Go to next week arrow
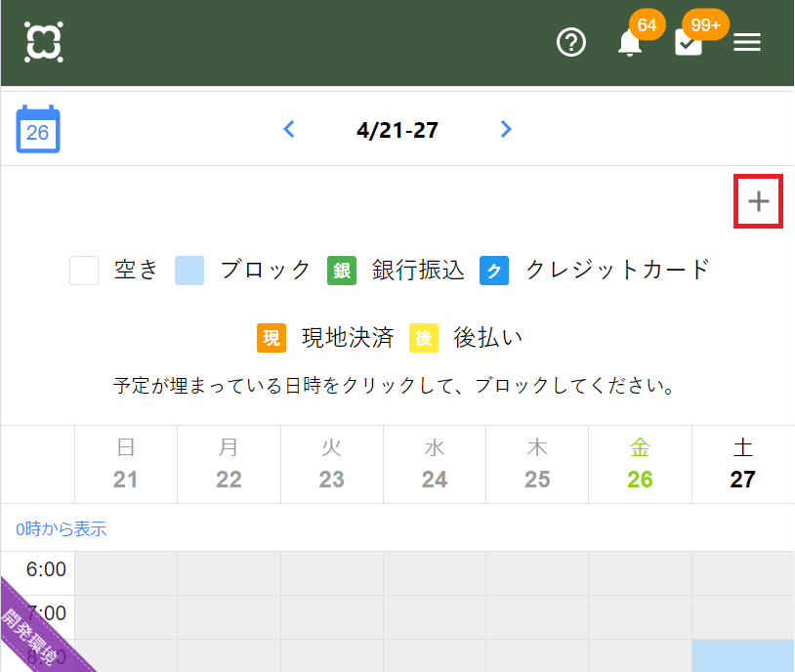Image resolution: width=795 pixels, height=672 pixels. [506, 129]
